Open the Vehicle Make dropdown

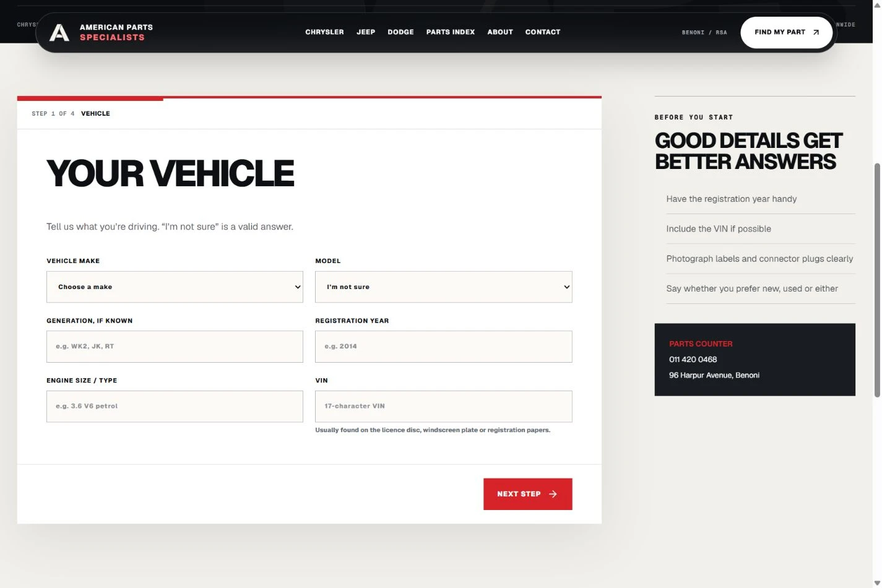pyautogui.click(x=175, y=287)
